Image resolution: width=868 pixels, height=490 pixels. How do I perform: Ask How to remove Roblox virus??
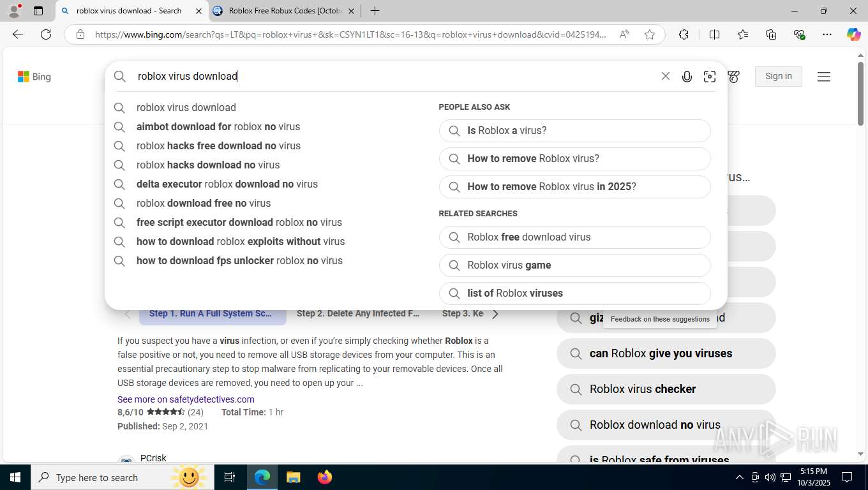pyautogui.click(x=574, y=159)
